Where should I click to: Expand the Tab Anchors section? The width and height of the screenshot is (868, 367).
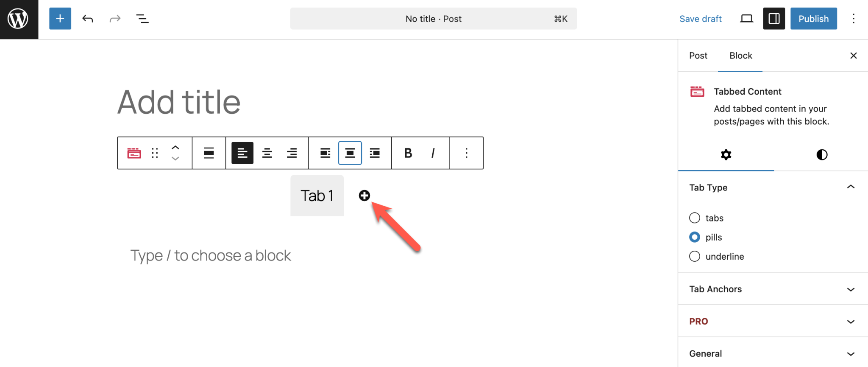[851, 289]
